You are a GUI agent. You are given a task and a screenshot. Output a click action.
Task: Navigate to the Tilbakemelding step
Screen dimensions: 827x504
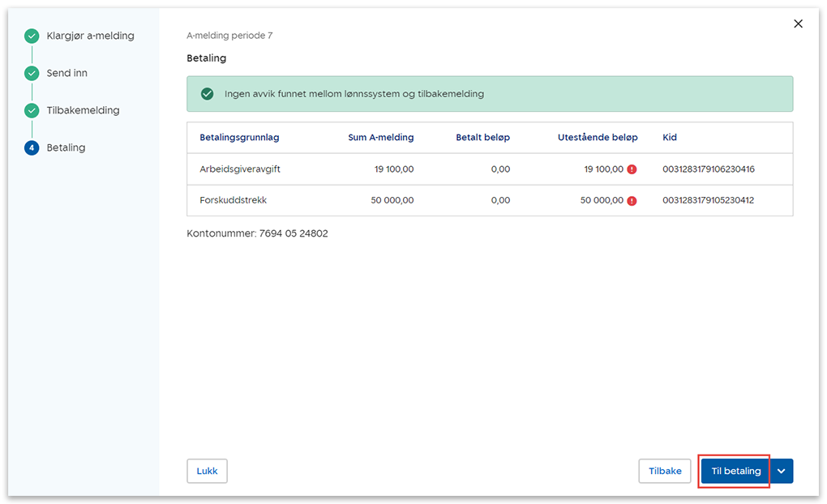pyautogui.click(x=83, y=110)
